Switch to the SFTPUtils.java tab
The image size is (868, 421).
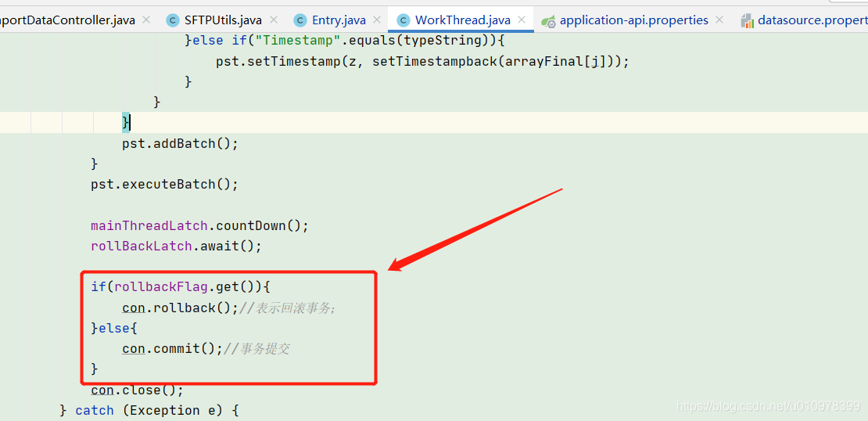pos(223,20)
